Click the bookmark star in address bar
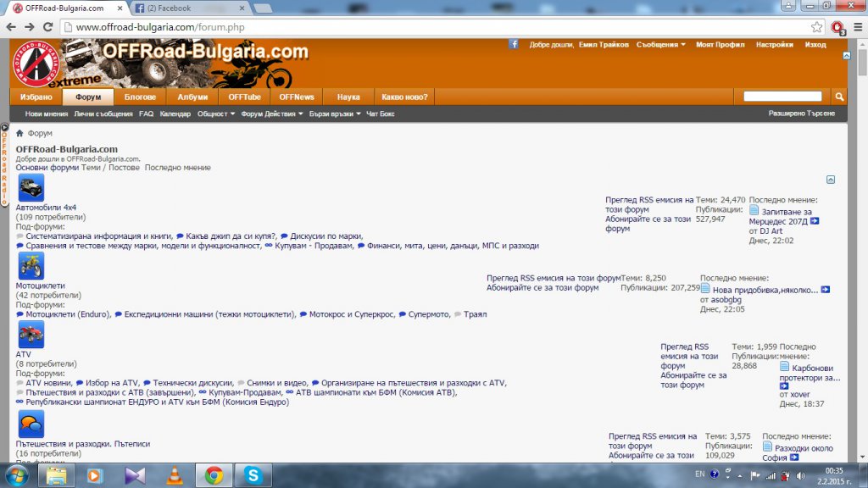Viewport: 868px width, 488px height. 816,27
